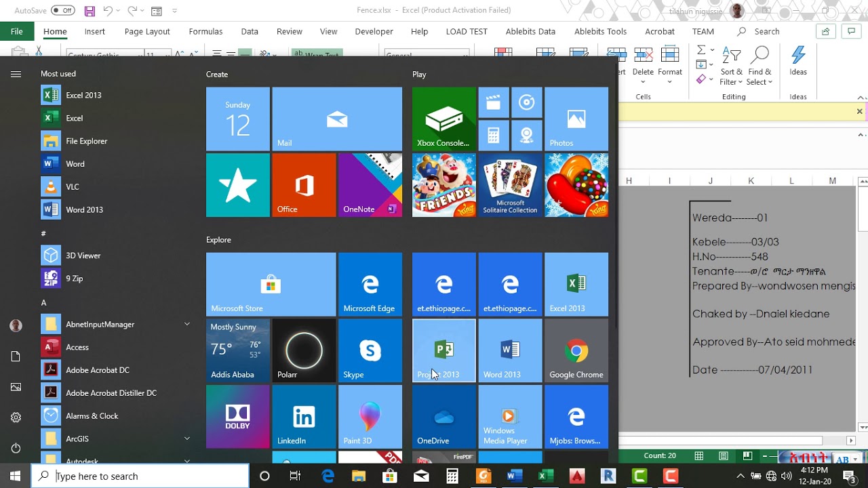Launch the Word 2013 tile
This screenshot has width=868, height=488.
[510, 350]
